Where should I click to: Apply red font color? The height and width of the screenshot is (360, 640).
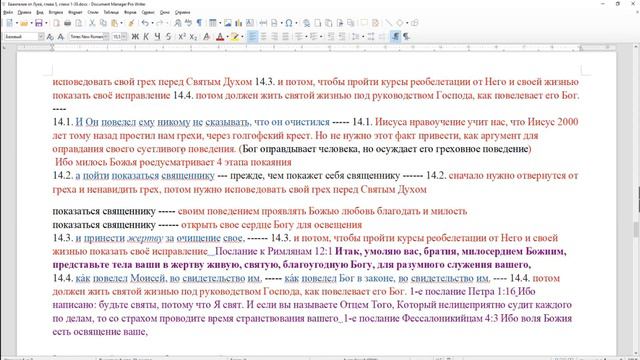click(220, 37)
